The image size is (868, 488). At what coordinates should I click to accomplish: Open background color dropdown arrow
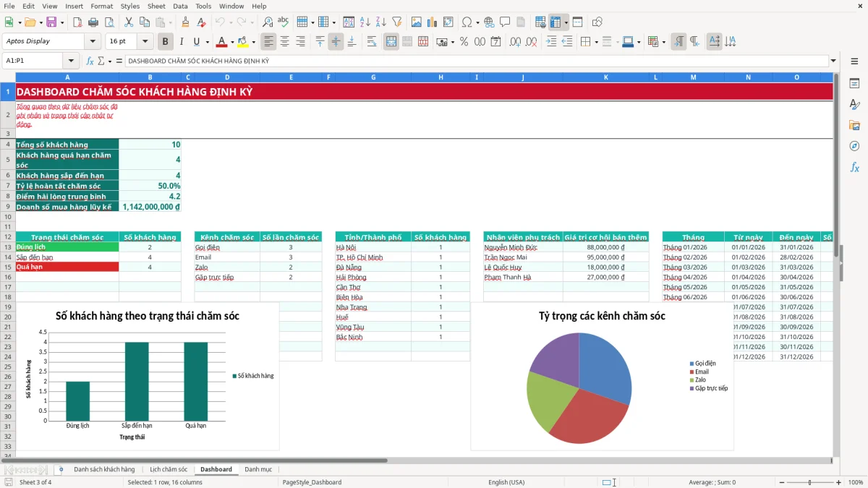pyautogui.click(x=253, y=41)
